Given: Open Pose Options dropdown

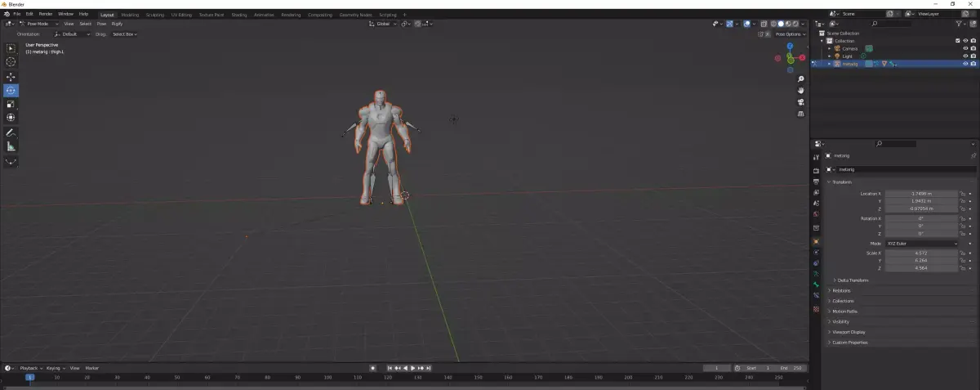Looking at the screenshot, I should (791, 34).
